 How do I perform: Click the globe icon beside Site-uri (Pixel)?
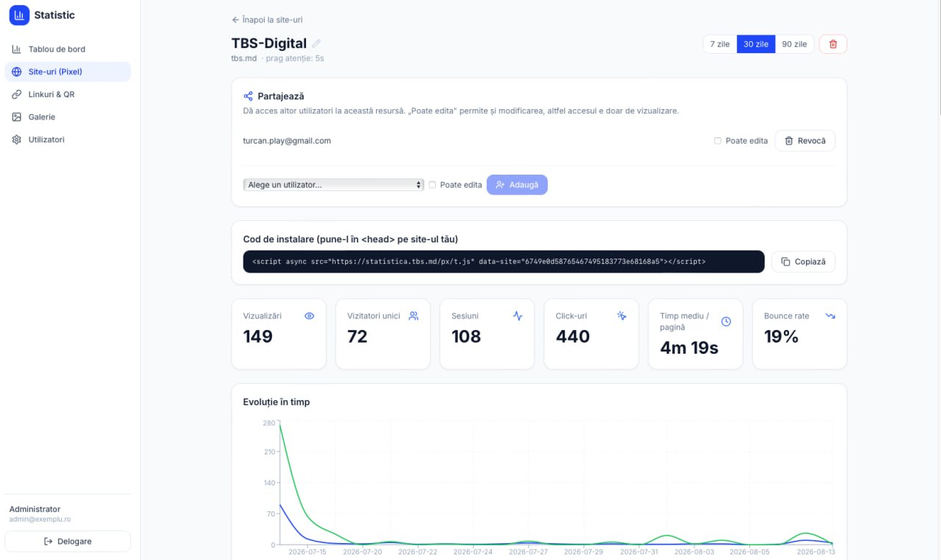click(16, 72)
